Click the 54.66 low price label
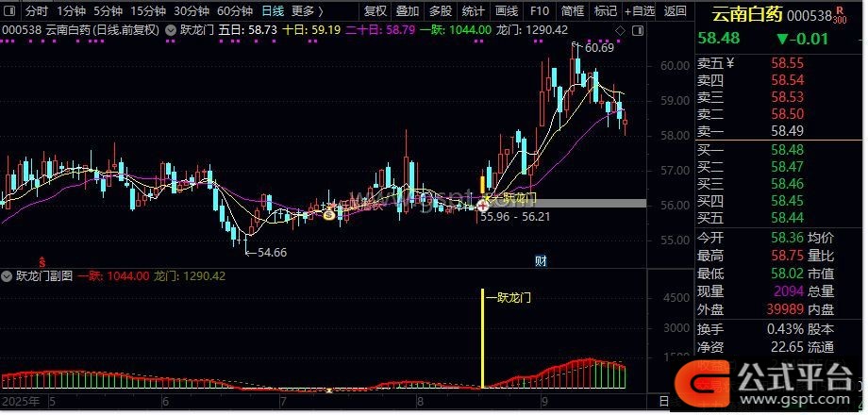This screenshot has height=415, width=868. 273,253
